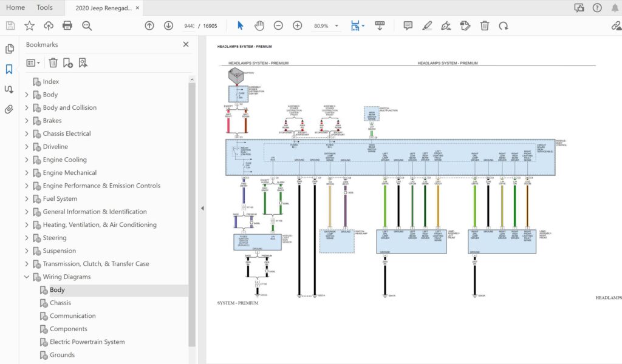Select the highlight text tool

427,25
